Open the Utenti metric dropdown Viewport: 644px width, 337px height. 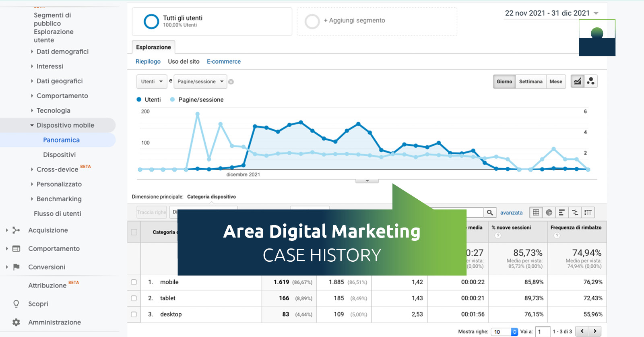coord(152,81)
